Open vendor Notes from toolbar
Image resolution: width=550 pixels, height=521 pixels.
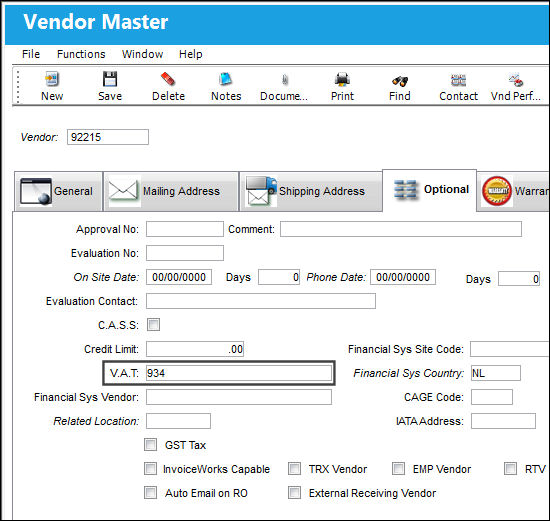click(226, 79)
